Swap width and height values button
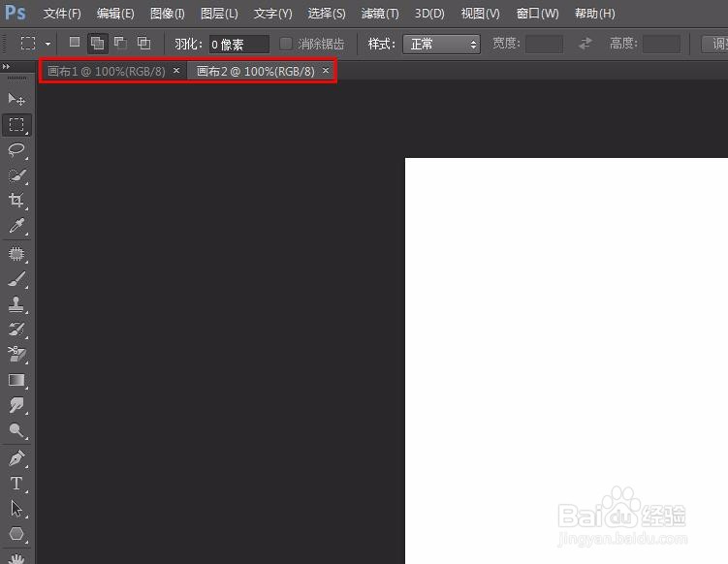Viewport: 728px width, 564px height. (586, 44)
